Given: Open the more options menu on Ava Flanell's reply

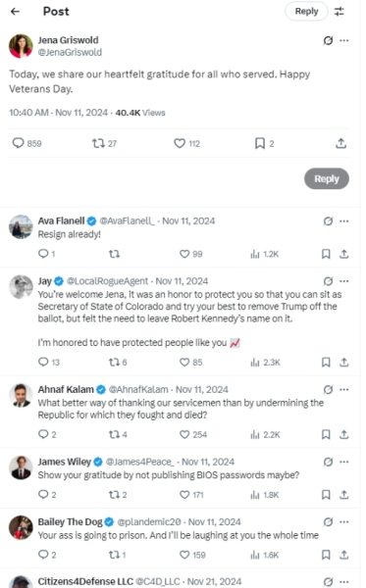Looking at the screenshot, I should coord(344,221).
